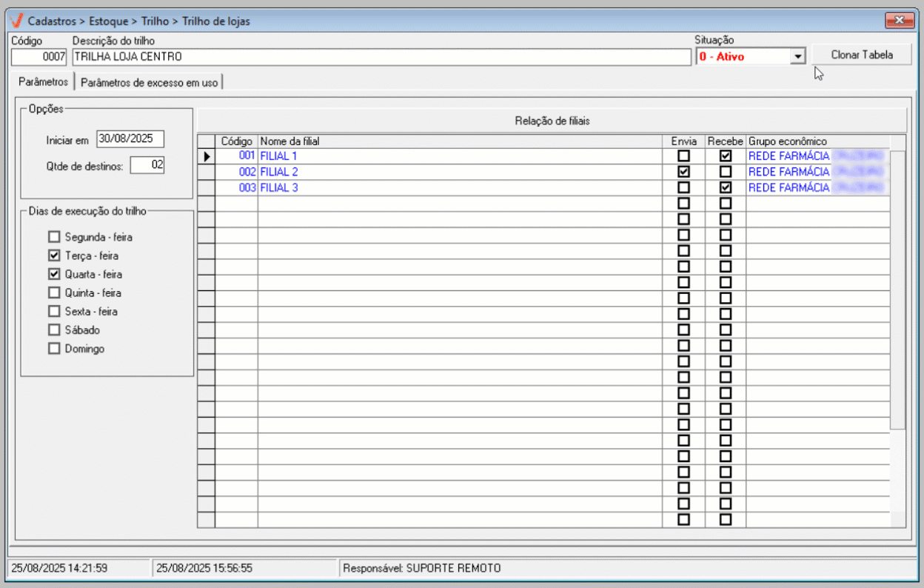
Task: Toggle Segunda - feira checkbox
Action: pyautogui.click(x=53, y=238)
